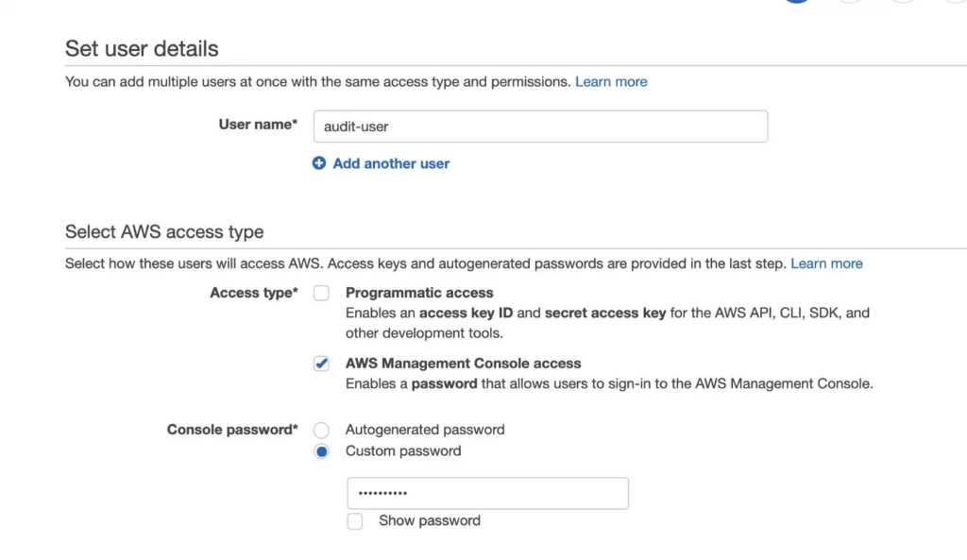This screenshot has width=967, height=560.
Task: Click the plus icon beside Add another user
Action: (319, 162)
